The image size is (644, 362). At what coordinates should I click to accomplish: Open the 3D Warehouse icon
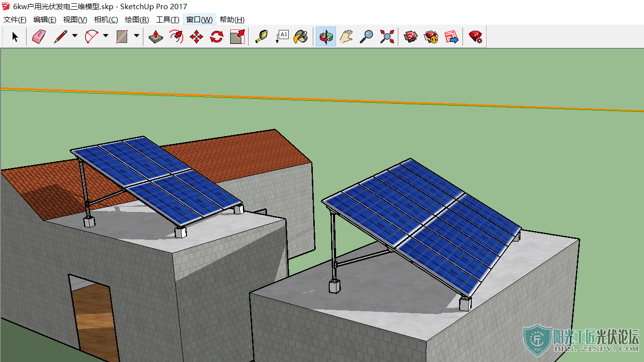411,37
